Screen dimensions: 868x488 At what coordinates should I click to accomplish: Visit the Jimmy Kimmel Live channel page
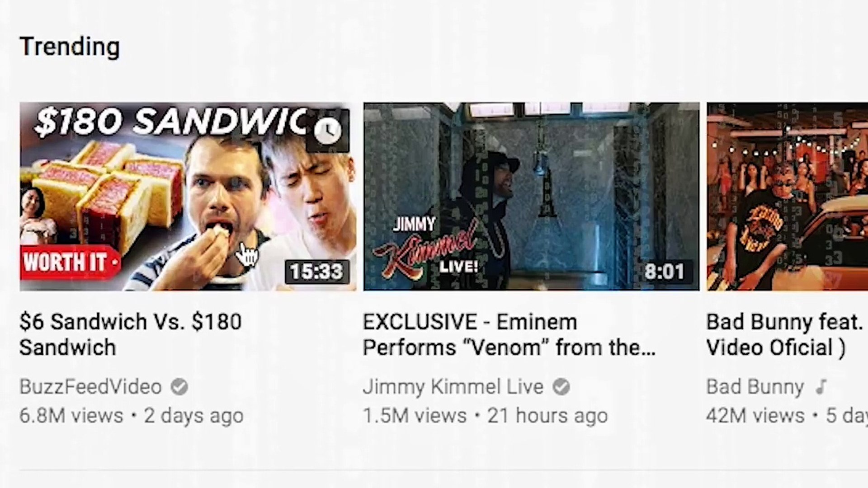(x=453, y=387)
